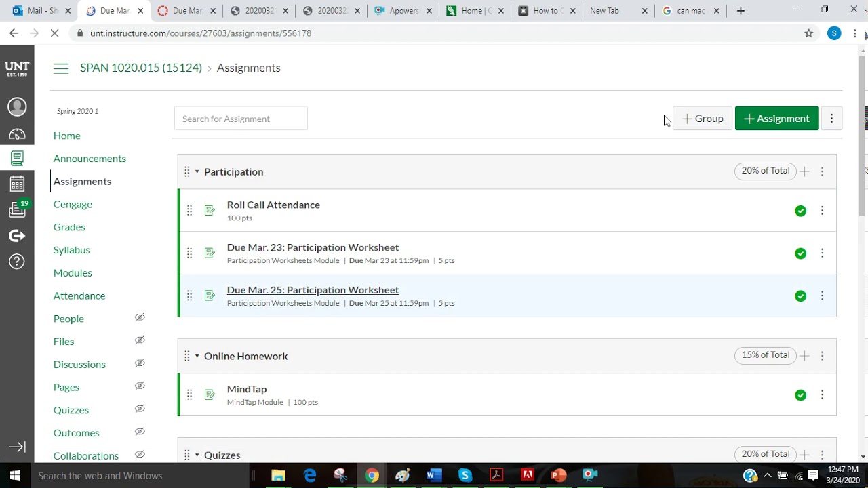This screenshot has height=488, width=868.
Task: Add assignment to Quizzes group with plus
Action: pos(804,455)
